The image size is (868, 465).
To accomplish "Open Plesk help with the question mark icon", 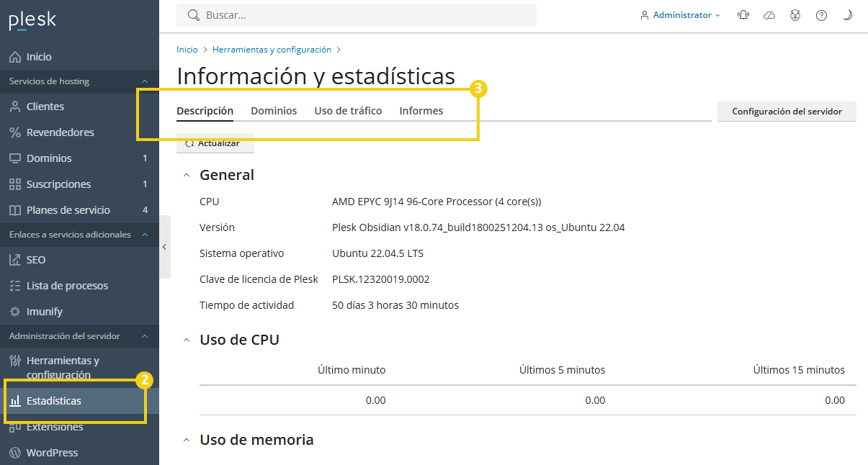I will pos(821,14).
